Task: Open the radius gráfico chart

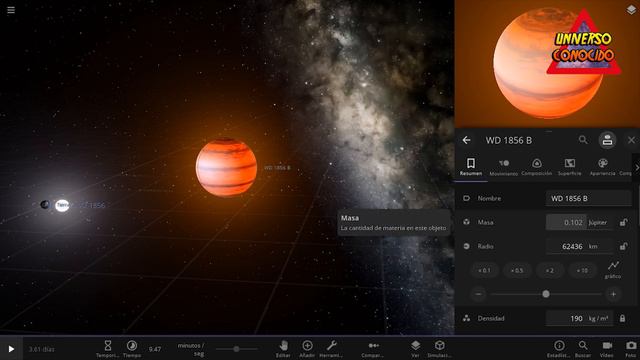Action: point(613,270)
